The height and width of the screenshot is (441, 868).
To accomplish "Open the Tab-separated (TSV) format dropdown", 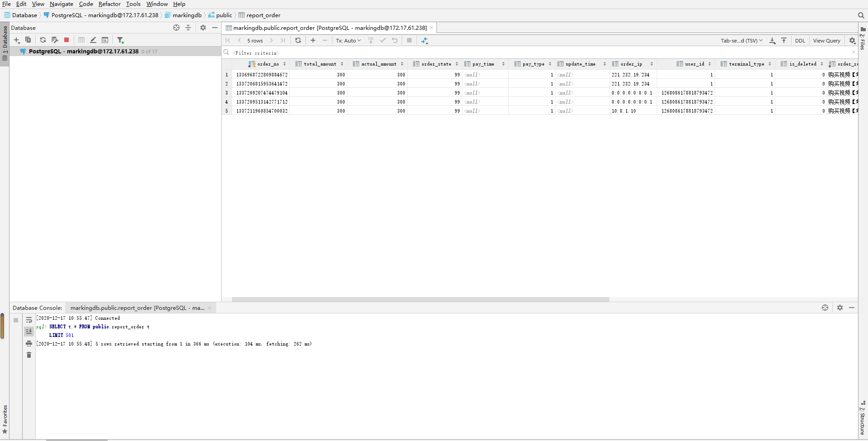I will 741,40.
